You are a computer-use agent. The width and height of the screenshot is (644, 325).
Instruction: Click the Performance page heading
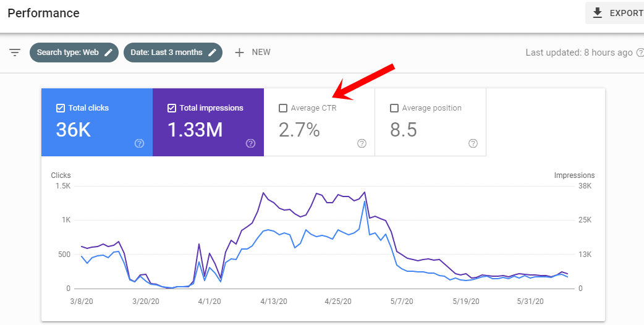43,13
